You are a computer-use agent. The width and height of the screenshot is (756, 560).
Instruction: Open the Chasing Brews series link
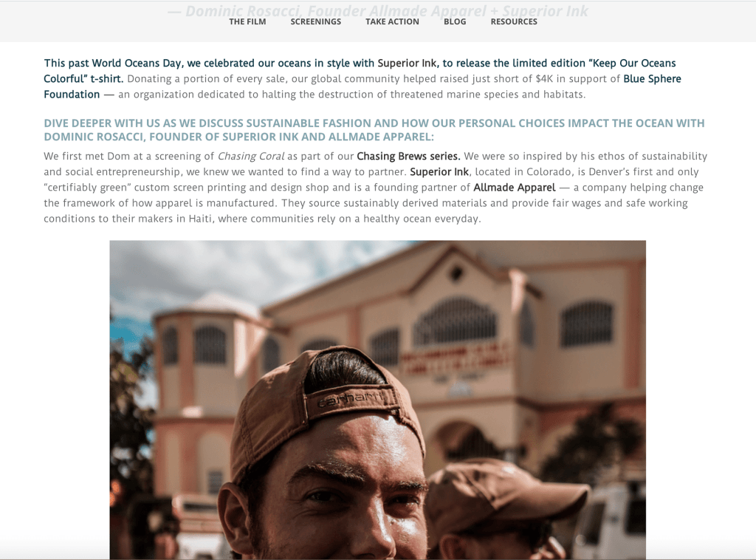pyautogui.click(x=408, y=157)
